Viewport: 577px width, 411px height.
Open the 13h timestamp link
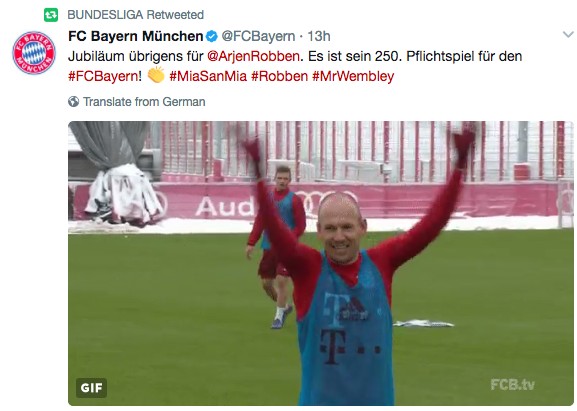319,36
